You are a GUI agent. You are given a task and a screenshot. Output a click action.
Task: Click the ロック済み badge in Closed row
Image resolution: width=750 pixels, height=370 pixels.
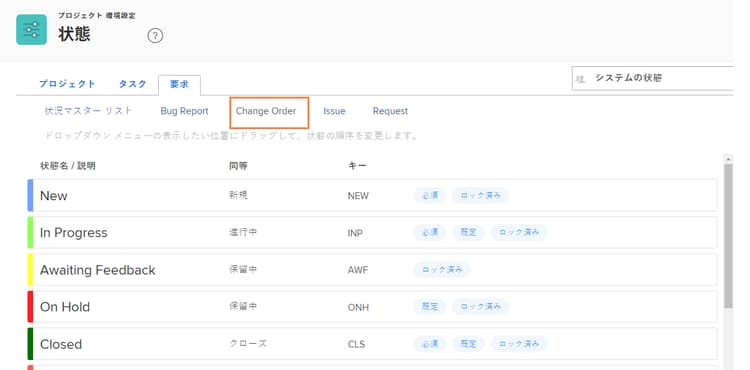point(519,344)
